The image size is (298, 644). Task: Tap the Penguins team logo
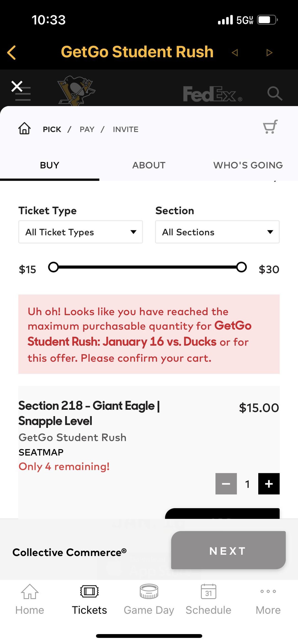(76, 90)
